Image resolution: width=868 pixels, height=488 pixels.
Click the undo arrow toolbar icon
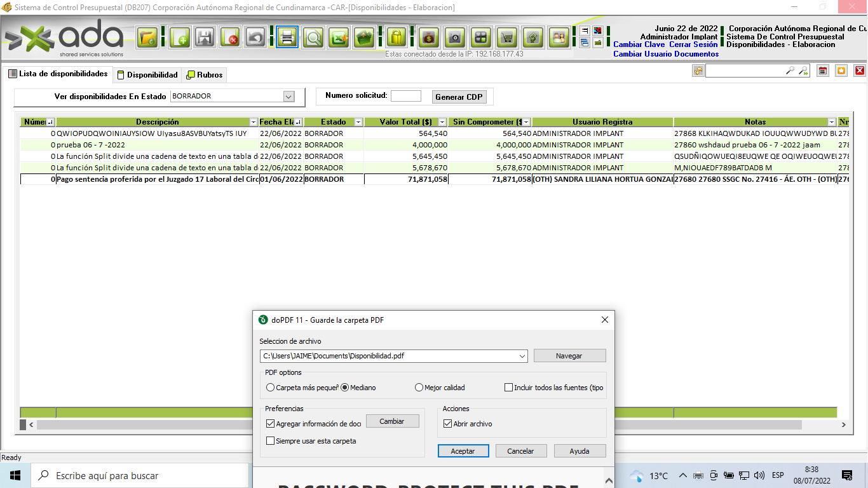pos(255,37)
